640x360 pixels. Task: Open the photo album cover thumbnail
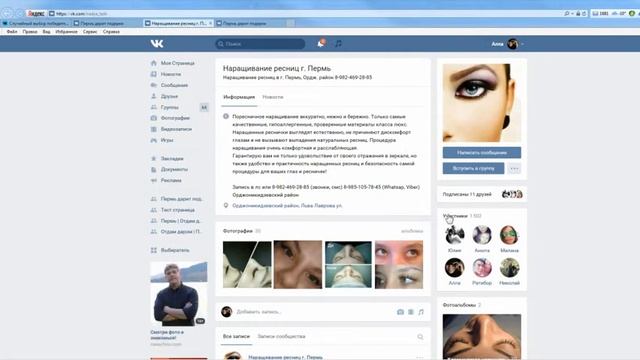click(x=482, y=336)
